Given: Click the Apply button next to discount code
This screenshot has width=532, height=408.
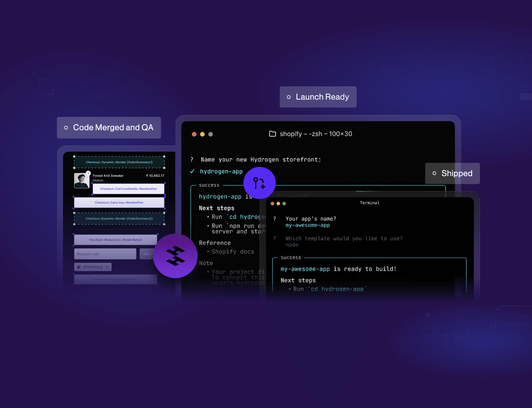Looking at the screenshot, I should 148,254.
